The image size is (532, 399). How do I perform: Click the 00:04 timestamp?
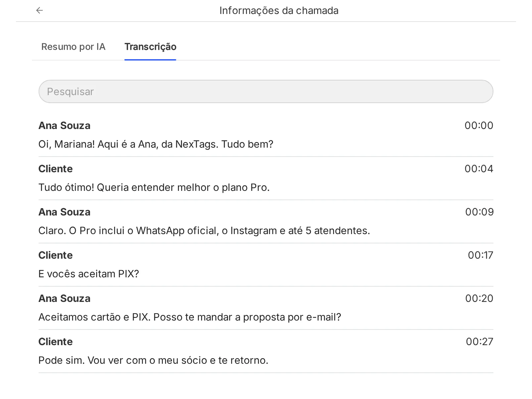(479, 169)
